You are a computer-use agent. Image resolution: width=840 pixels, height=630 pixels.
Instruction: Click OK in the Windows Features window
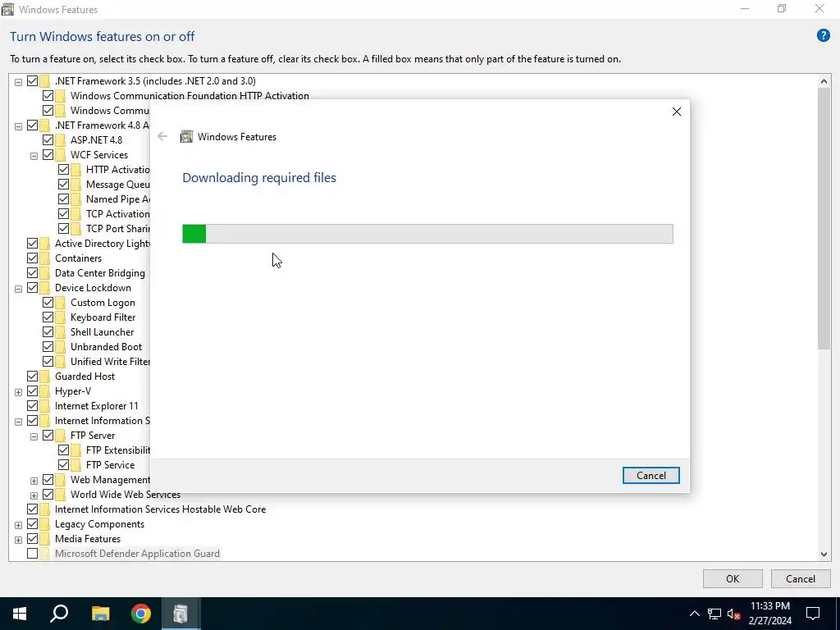(x=733, y=578)
